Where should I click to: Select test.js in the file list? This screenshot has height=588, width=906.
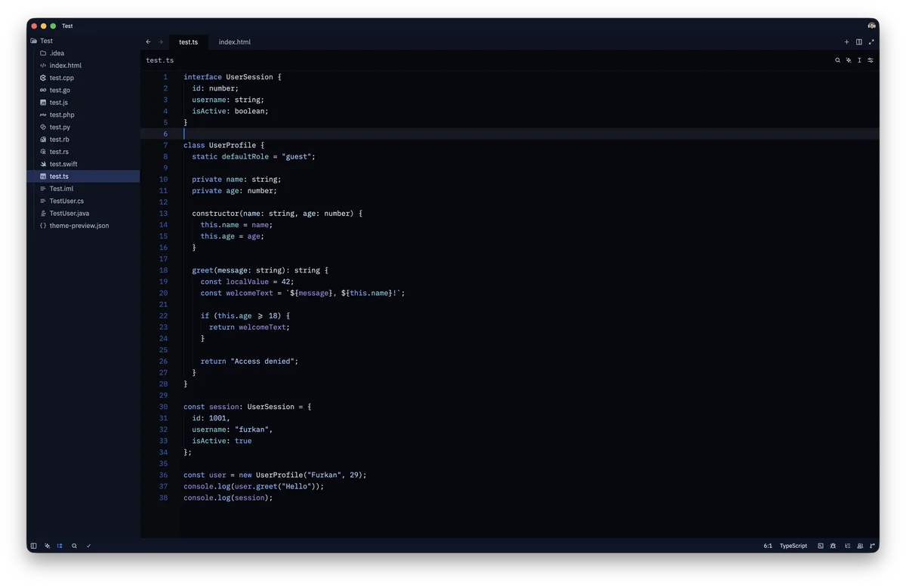pos(83,103)
